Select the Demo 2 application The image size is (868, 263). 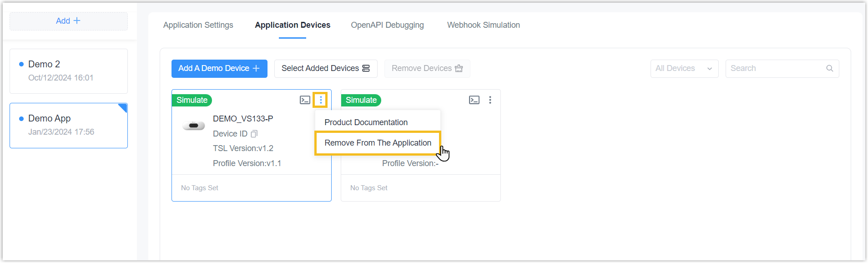[x=68, y=71]
